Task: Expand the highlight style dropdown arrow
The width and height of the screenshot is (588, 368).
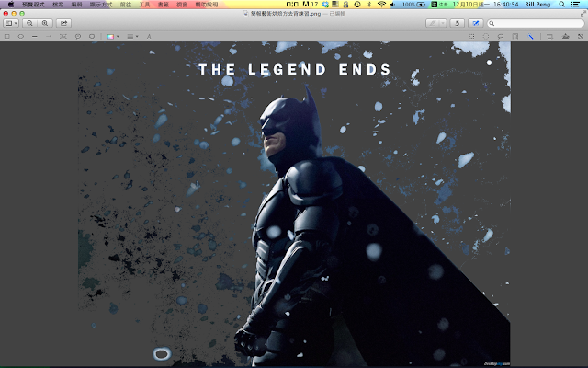Action: pos(443,23)
